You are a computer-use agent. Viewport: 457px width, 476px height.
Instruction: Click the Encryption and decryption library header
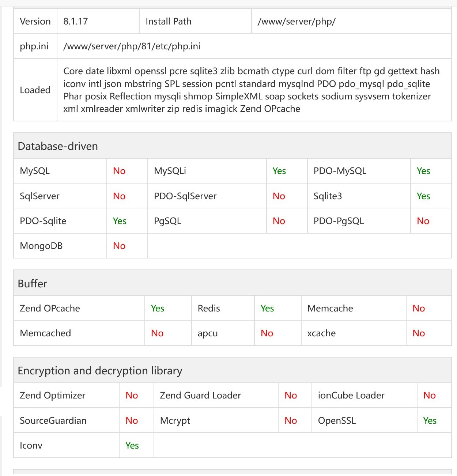pos(100,371)
